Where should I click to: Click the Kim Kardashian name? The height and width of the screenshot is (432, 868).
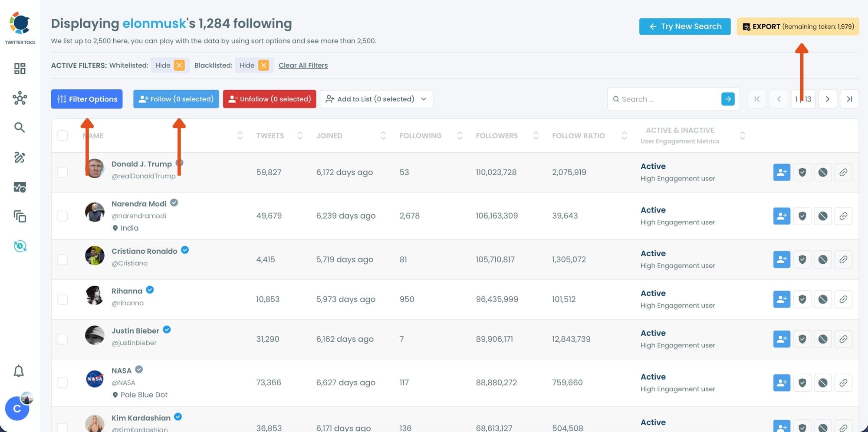[141, 418]
